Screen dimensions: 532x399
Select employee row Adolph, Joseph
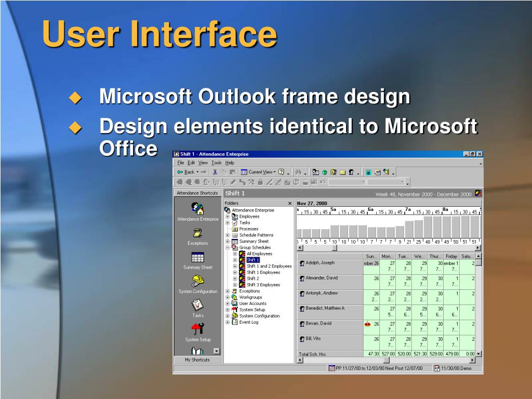click(x=330, y=267)
